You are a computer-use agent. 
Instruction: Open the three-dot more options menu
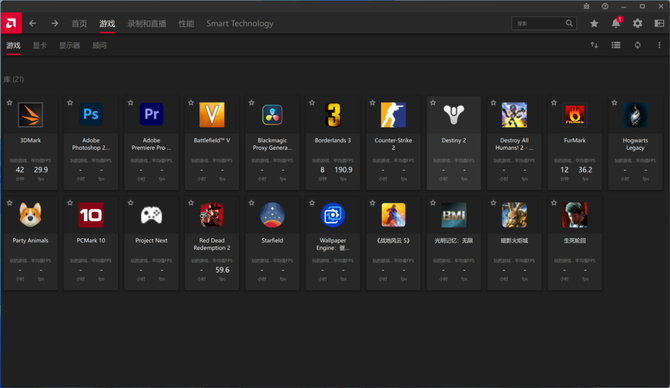[659, 45]
